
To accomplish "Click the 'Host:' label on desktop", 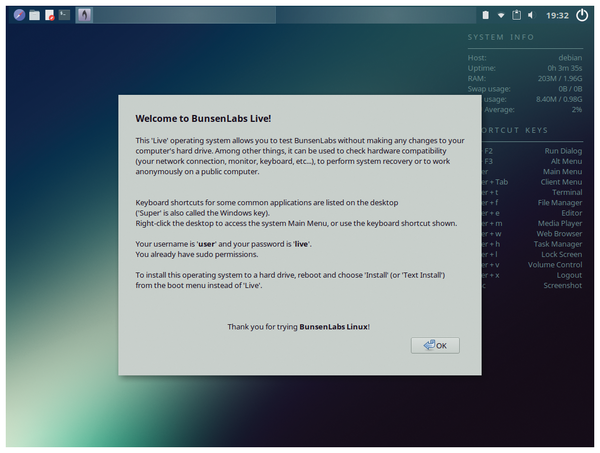I will click(477, 58).
